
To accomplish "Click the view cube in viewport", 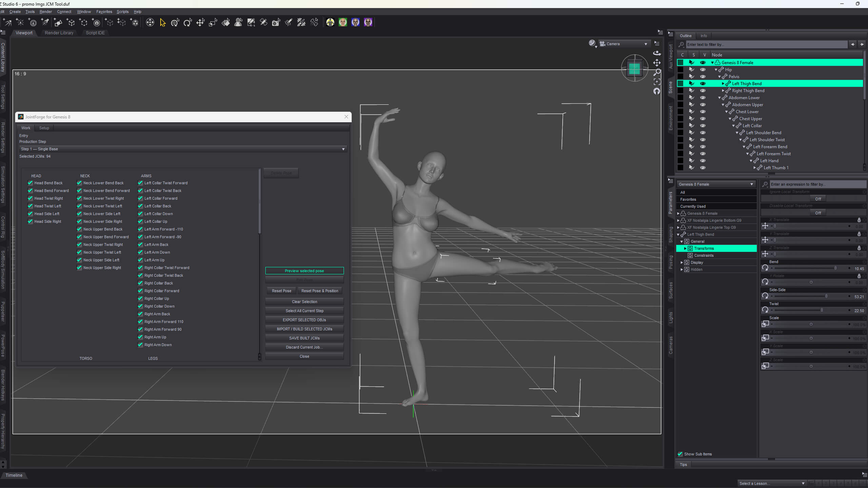I will [634, 68].
